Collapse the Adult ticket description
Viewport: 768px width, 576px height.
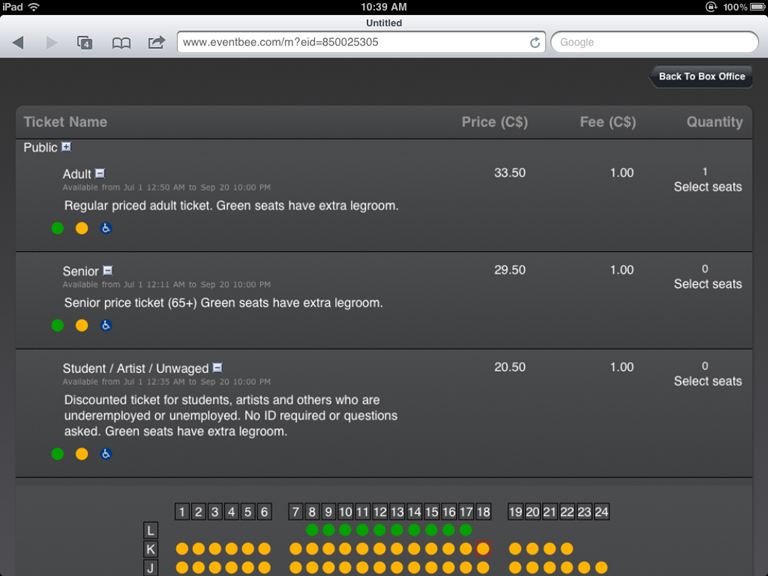click(x=100, y=174)
